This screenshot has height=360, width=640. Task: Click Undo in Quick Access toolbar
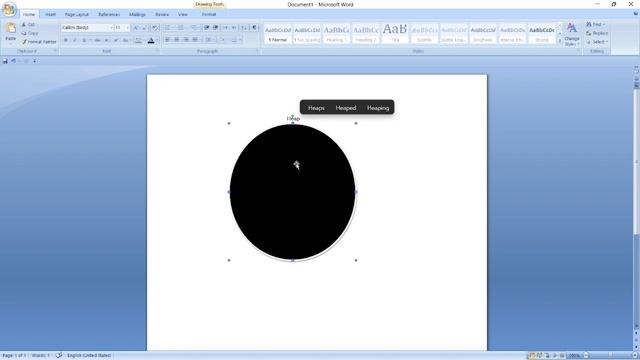click(13, 61)
